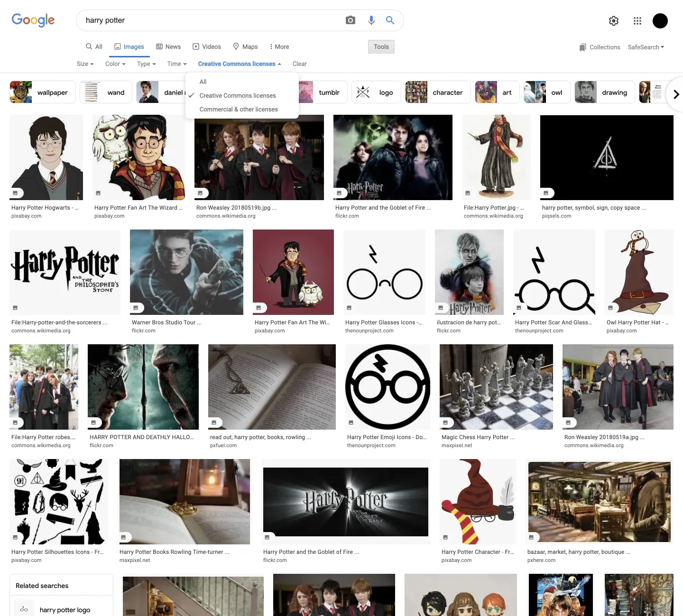
Task: Open Harry Potter Scar And Glasses title link
Action: [554, 322]
